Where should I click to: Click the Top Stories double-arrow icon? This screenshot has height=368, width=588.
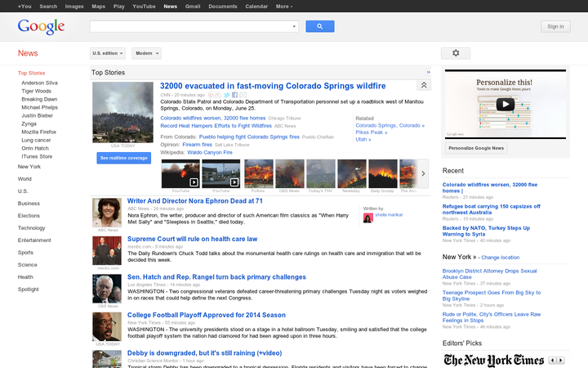428,72
